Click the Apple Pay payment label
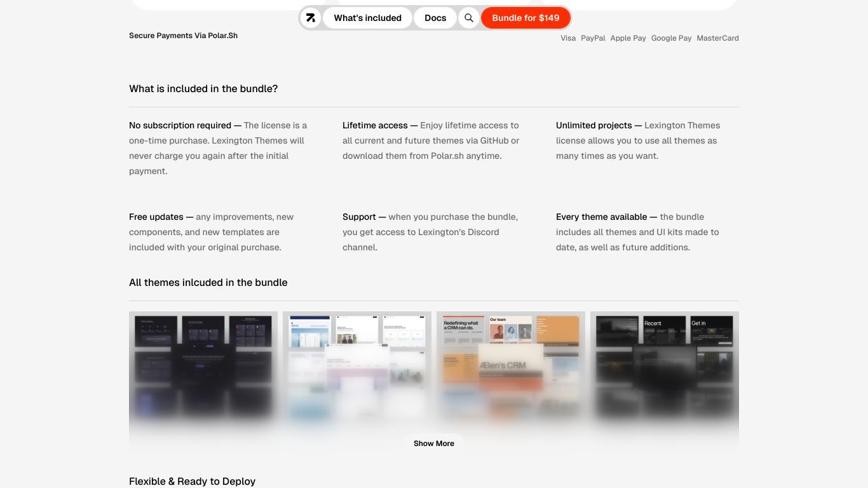 (628, 38)
